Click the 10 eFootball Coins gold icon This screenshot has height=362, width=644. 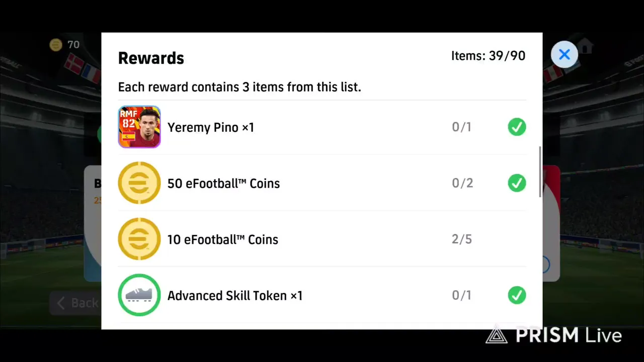[139, 239]
